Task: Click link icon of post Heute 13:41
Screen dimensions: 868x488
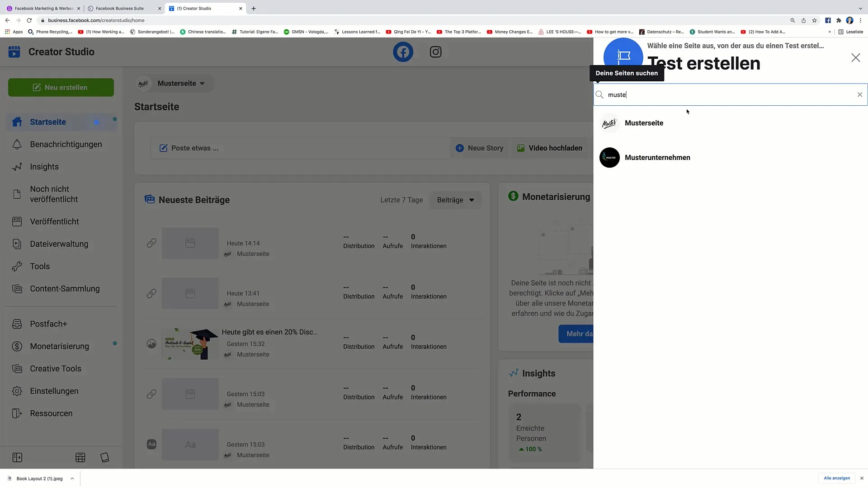Action: (151, 294)
